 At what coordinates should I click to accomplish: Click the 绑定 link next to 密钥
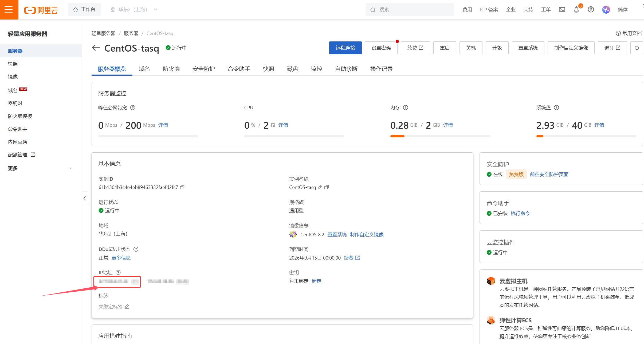coord(316,281)
